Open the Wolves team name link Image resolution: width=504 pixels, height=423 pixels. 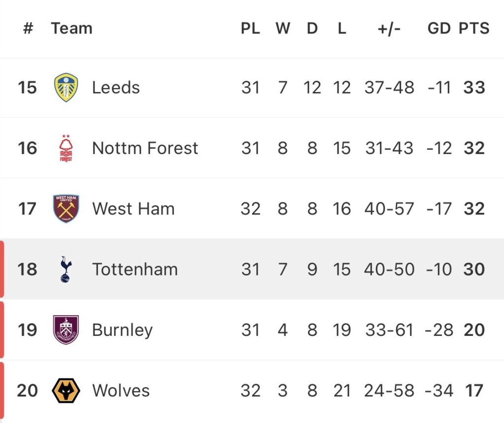click(121, 391)
